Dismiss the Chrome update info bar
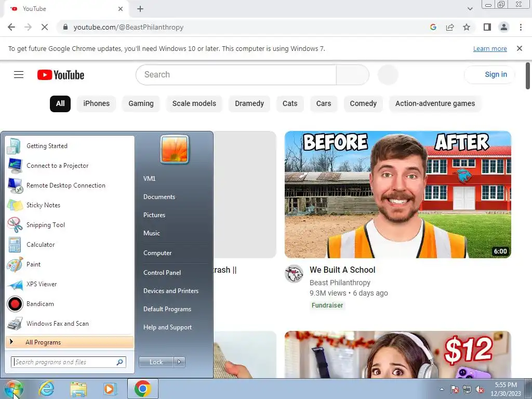Image resolution: width=532 pixels, height=399 pixels. click(x=520, y=48)
